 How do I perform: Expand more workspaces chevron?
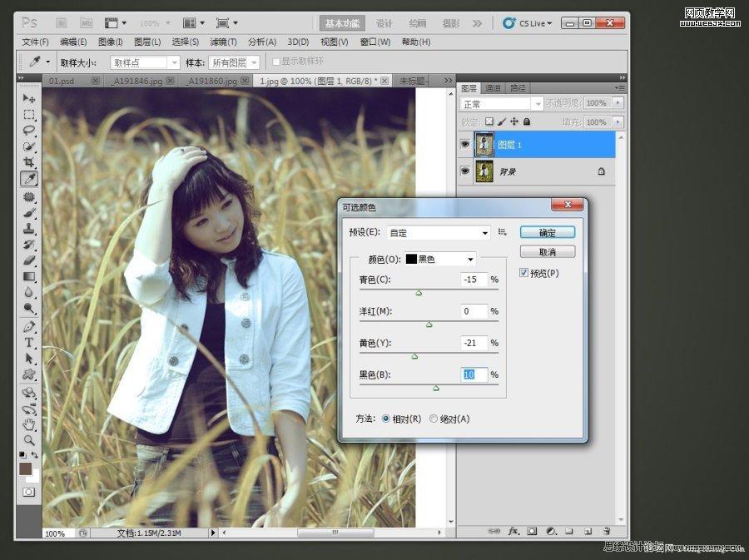point(477,23)
